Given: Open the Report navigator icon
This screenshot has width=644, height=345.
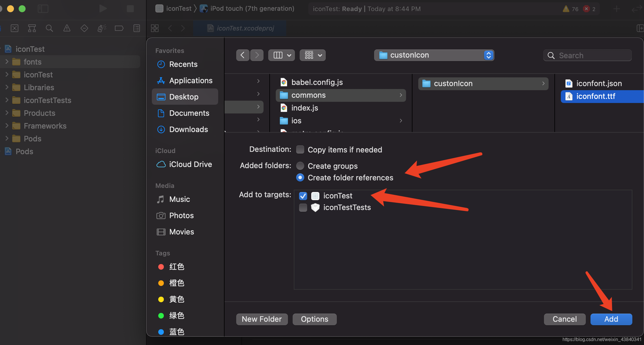Looking at the screenshot, I should [136, 28].
